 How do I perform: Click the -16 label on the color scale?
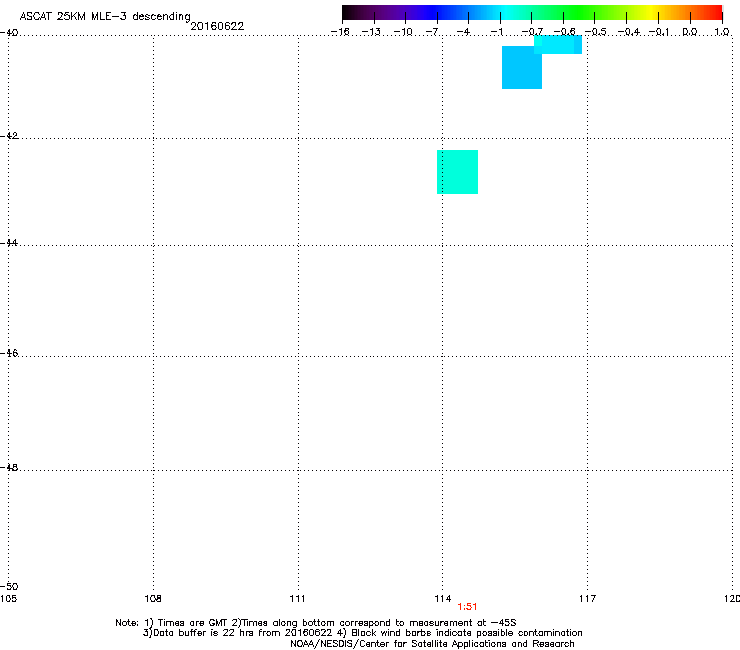[340, 32]
